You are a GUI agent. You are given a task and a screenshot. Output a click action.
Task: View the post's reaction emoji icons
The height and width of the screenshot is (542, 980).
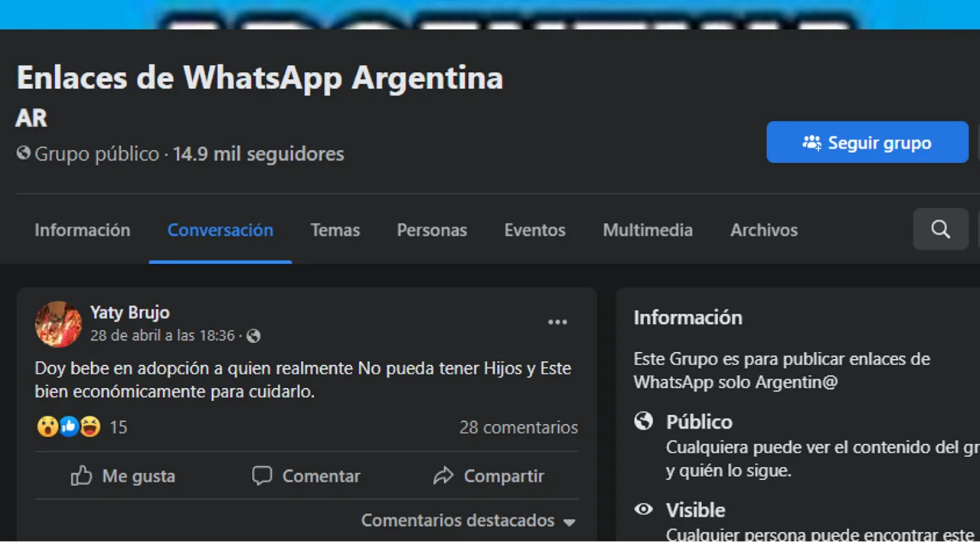coord(69,426)
